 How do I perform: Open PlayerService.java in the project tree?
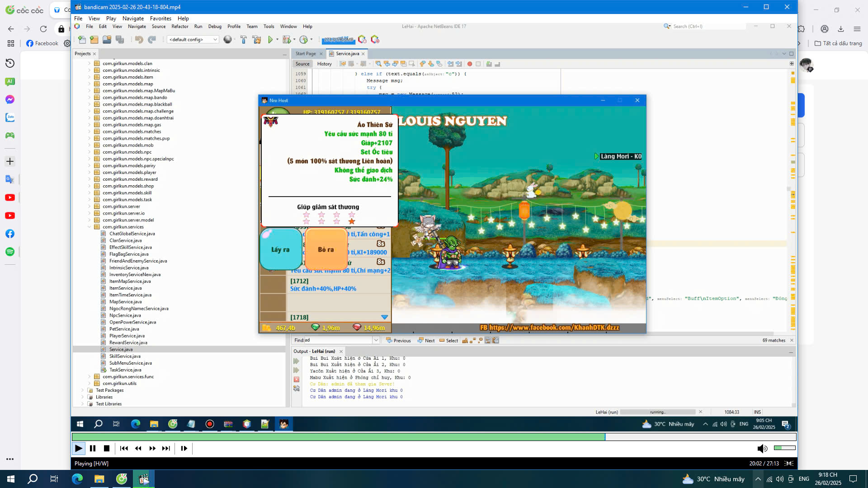127,336
